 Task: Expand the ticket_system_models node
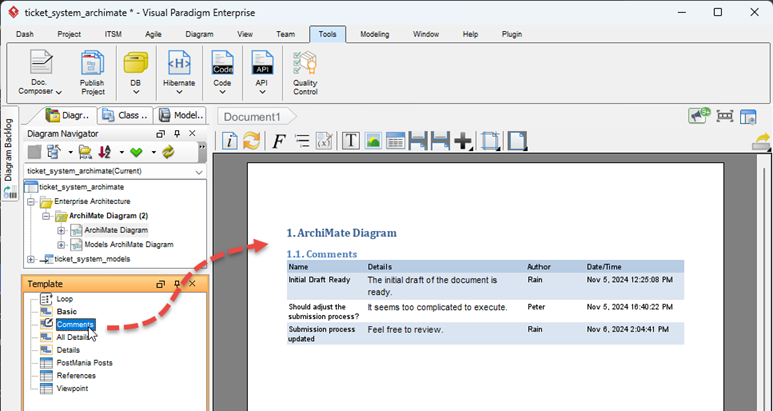[x=31, y=259]
